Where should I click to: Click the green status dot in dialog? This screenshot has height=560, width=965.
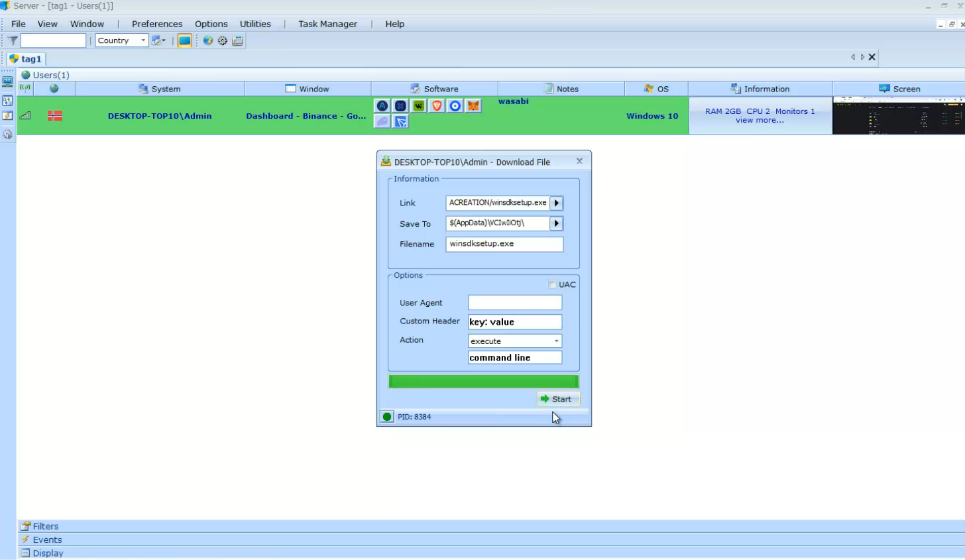387,417
